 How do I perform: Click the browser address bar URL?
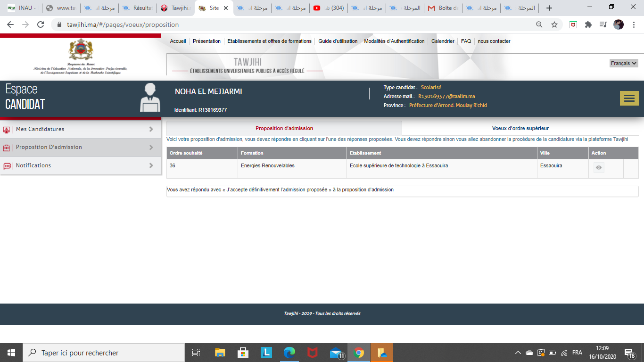point(123,25)
